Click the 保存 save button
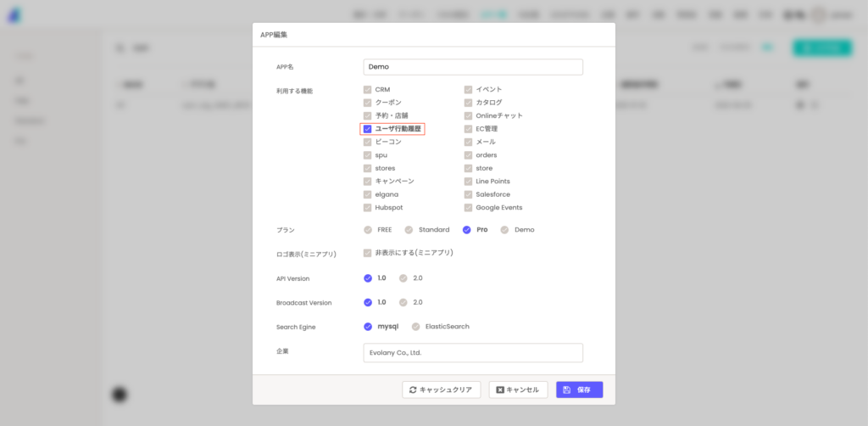Viewport: 868px width, 426px height. tap(579, 390)
